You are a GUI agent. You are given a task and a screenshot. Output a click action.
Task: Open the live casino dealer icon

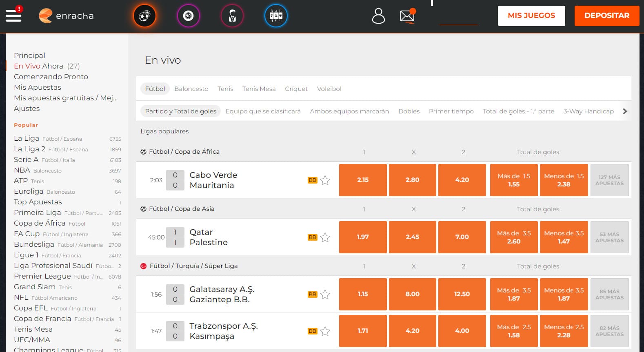pos(232,16)
